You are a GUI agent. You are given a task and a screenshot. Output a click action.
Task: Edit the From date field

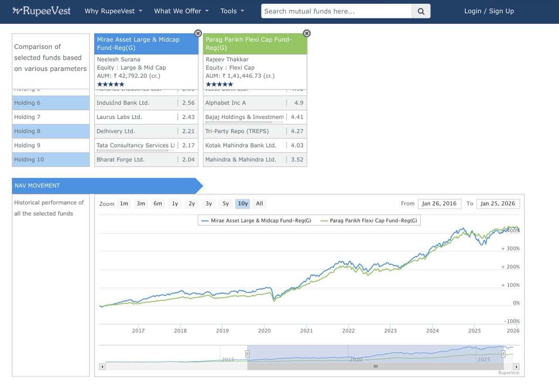pyautogui.click(x=440, y=203)
